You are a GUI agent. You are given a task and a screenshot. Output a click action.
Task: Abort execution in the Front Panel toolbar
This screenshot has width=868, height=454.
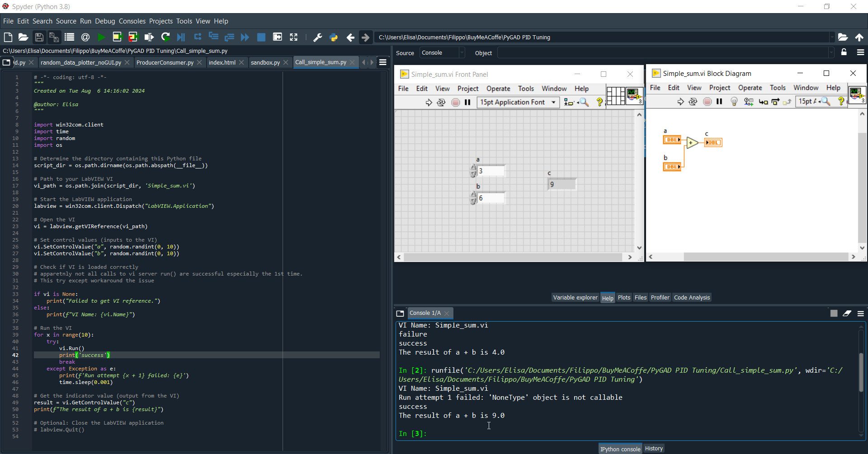coord(456,103)
